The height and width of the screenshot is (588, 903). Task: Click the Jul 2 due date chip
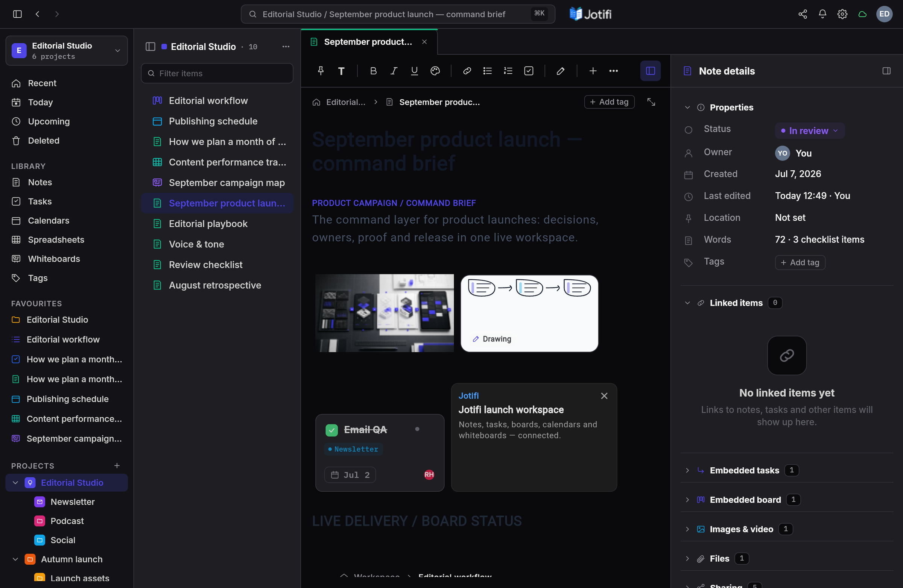(x=350, y=475)
